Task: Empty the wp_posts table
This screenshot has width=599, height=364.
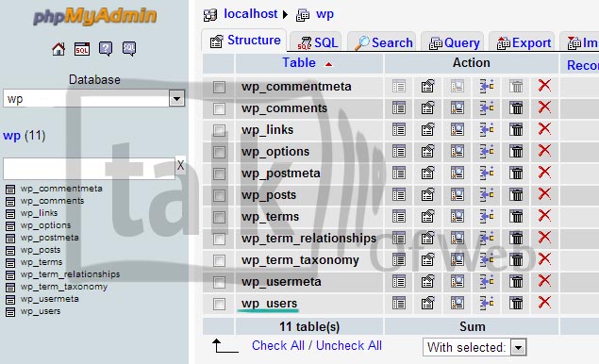Action: click(516, 195)
